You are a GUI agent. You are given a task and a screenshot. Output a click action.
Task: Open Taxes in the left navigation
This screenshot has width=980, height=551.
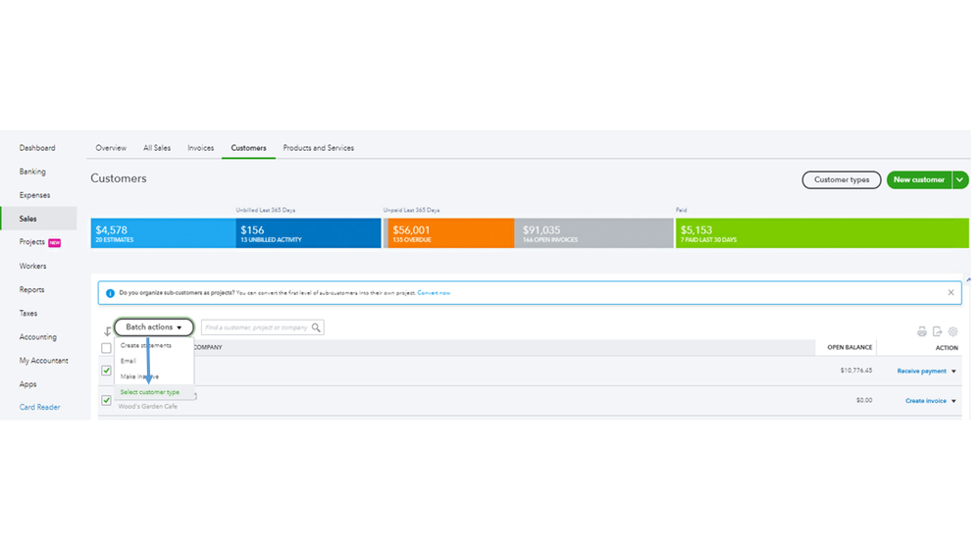click(28, 314)
